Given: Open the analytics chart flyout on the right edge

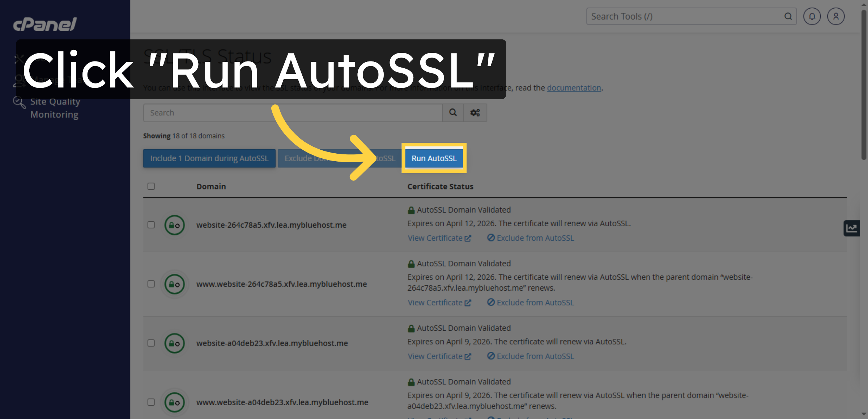Looking at the screenshot, I should [x=852, y=228].
